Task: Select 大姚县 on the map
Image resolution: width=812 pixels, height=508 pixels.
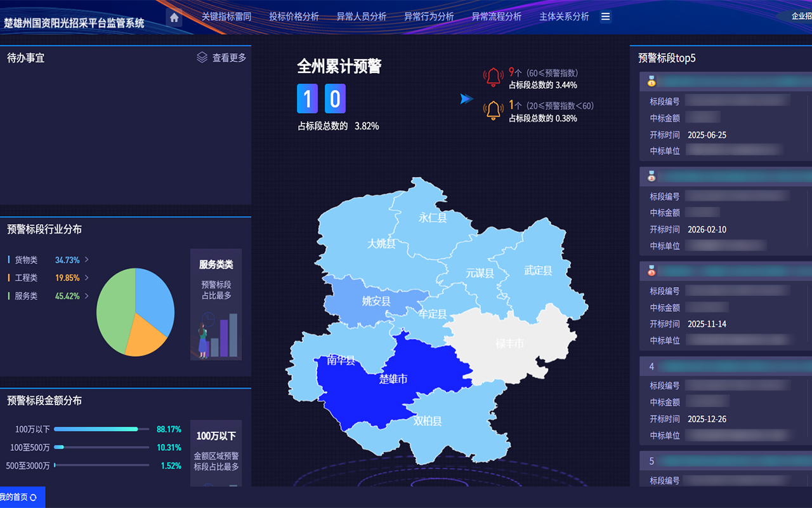Action: coord(381,243)
